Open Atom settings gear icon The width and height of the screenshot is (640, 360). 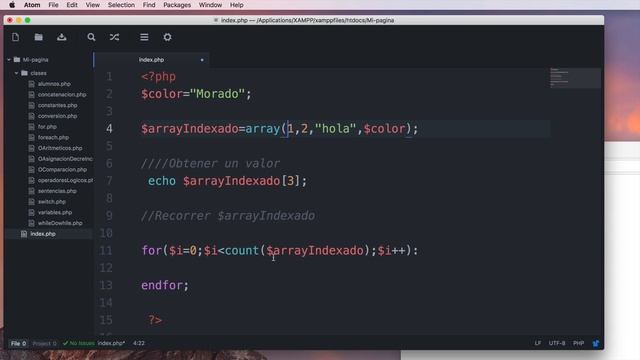pos(167,37)
